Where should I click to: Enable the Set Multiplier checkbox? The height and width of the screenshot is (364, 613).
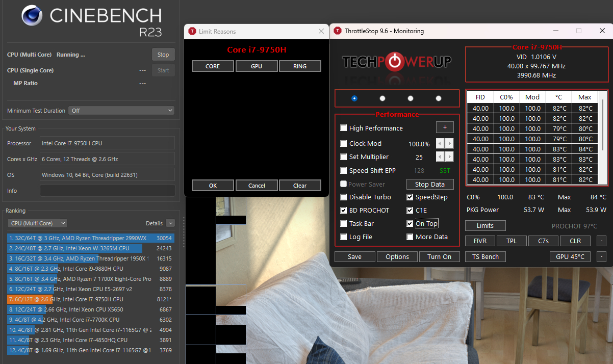pyautogui.click(x=344, y=157)
